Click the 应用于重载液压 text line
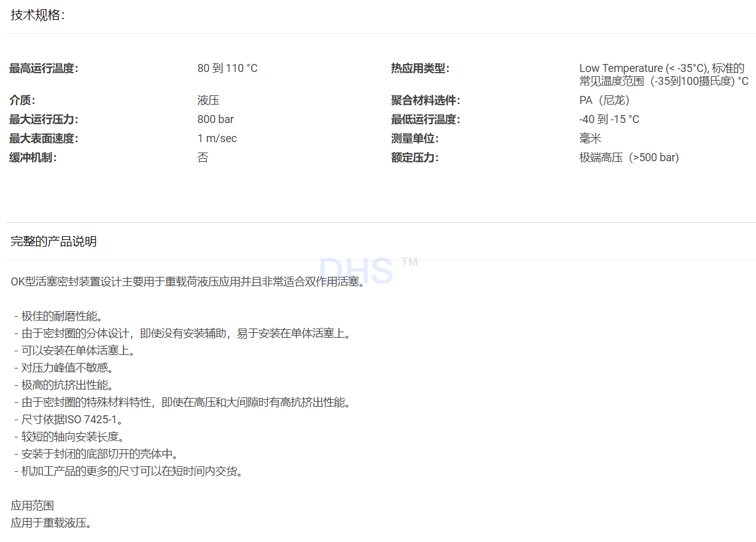Image resolution: width=756 pixels, height=542 pixels. coord(51,523)
